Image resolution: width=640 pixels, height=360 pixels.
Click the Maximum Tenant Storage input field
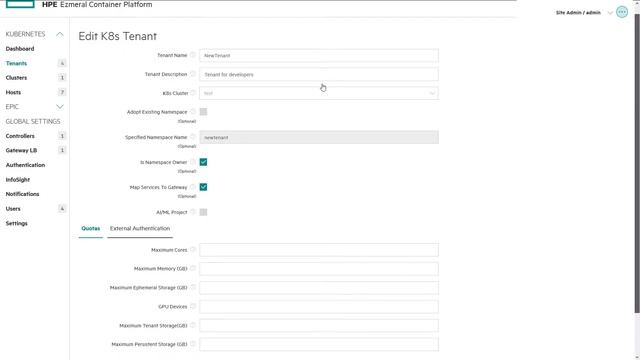coord(319,325)
